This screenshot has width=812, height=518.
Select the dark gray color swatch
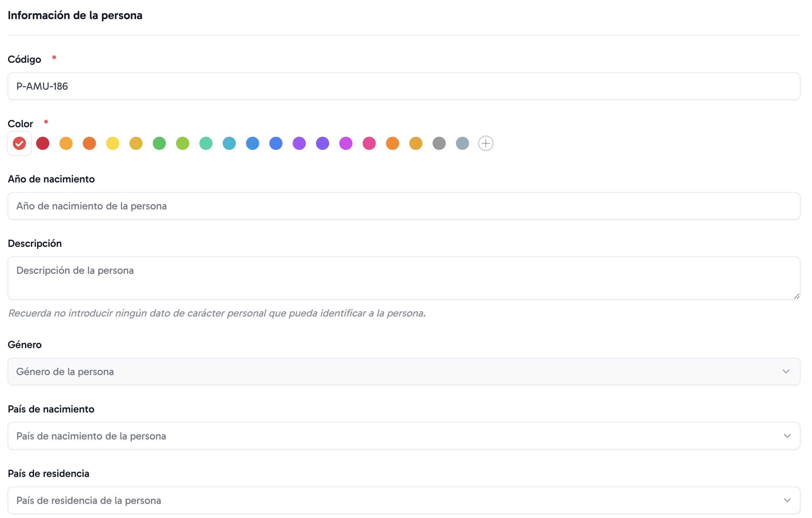click(x=439, y=143)
